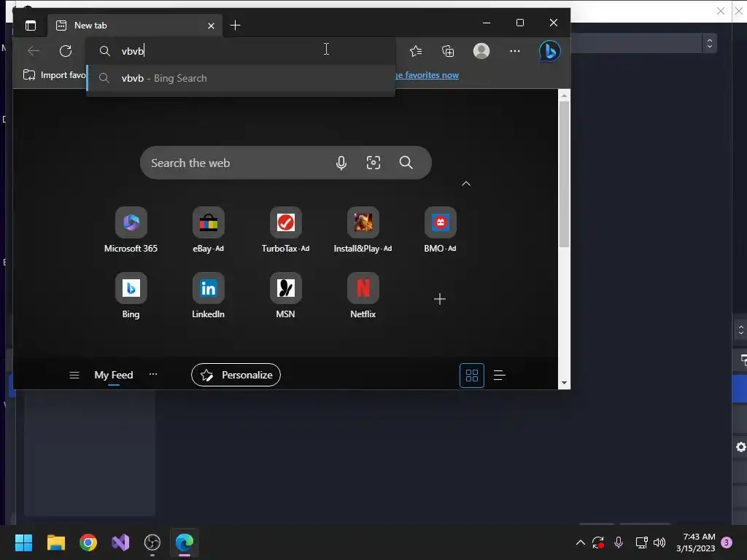
Task: Select the New tab tab
Action: 135,26
